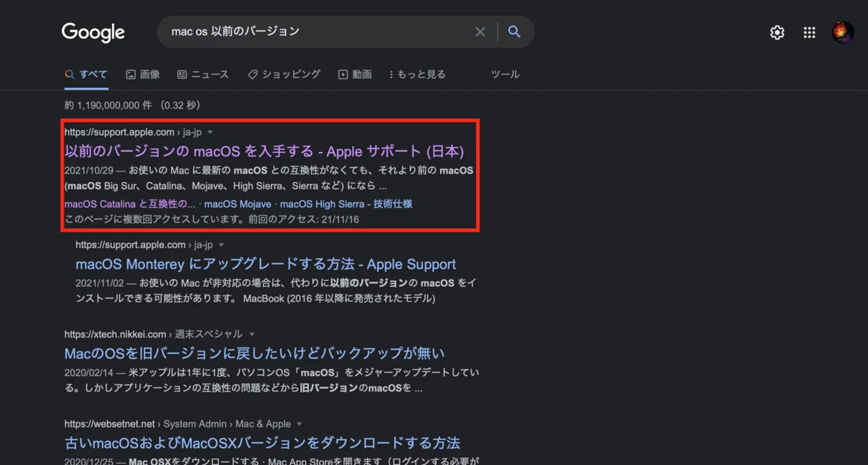Image resolution: width=868 pixels, height=465 pixels.
Task: Open macOS Monterey にアップグレードする方法 result
Action: (266, 264)
